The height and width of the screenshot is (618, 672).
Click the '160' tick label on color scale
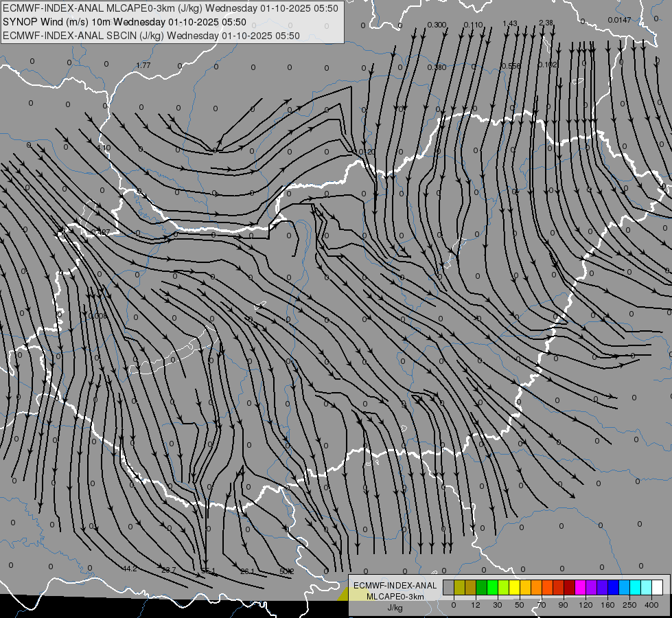tap(607, 605)
